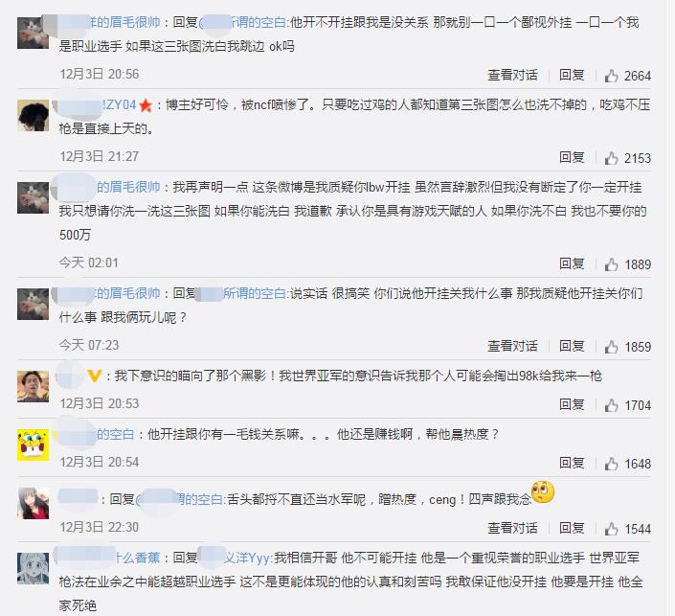
Task: Click 回复 on the 12月3日 20:54 comment
Action: (572, 463)
